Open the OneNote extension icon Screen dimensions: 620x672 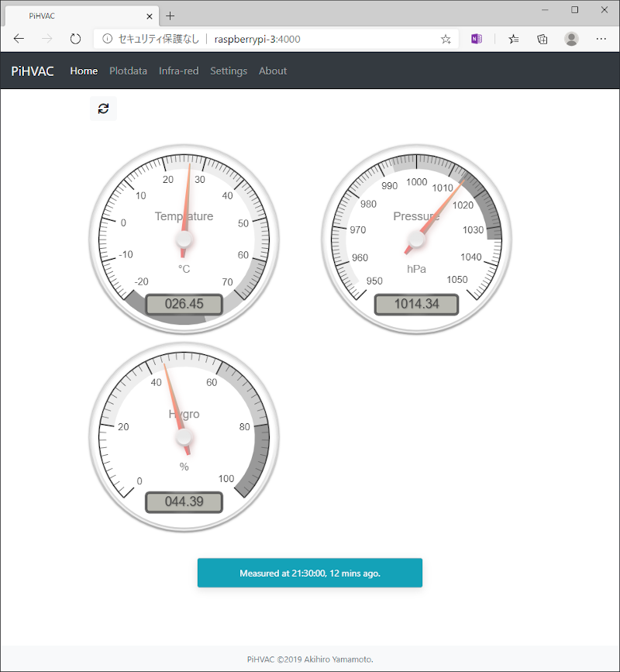pyautogui.click(x=477, y=39)
